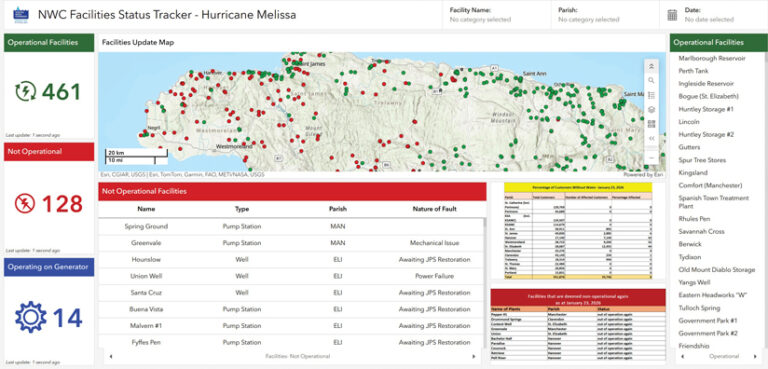The width and height of the screenshot is (768, 369).
Task: Open the customers without water percentage table image
Action: [578, 231]
